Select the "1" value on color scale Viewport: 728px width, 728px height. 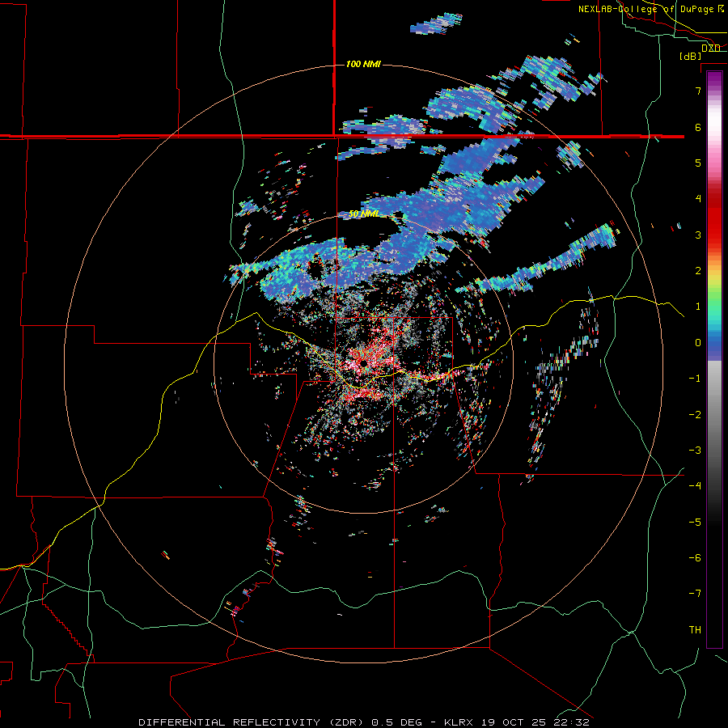698,307
